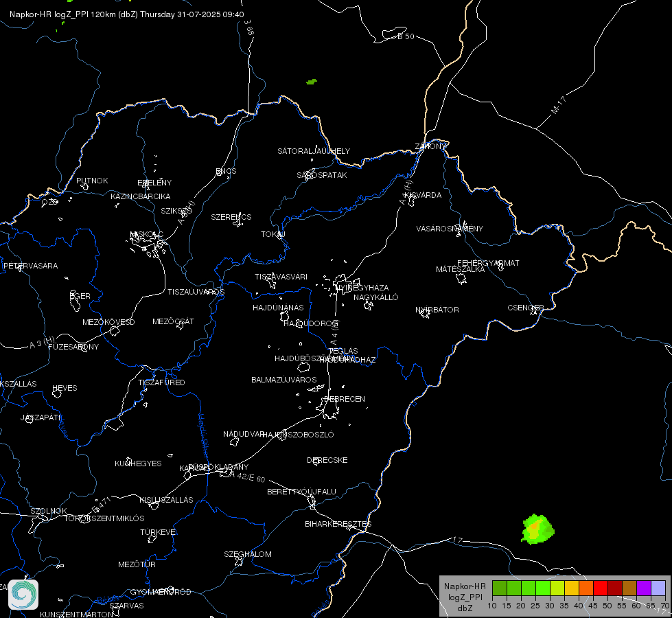Viewport: 672px width, 618px height.
Task: Click the NAGYKÁLLÓ town label
Action: click(376, 297)
